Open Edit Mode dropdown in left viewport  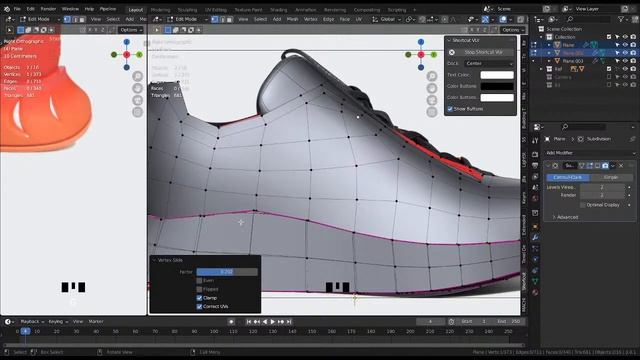click(x=40, y=19)
